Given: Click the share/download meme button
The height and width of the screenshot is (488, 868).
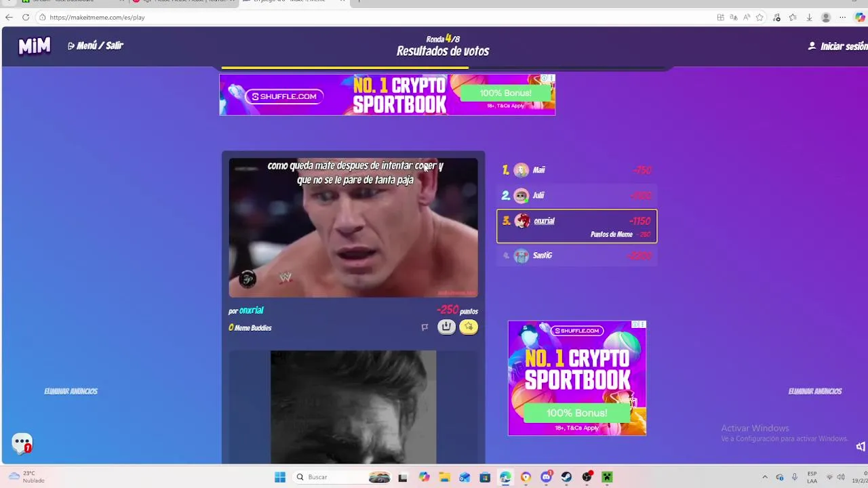Looking at the screenshot, I should click(446, 327).
